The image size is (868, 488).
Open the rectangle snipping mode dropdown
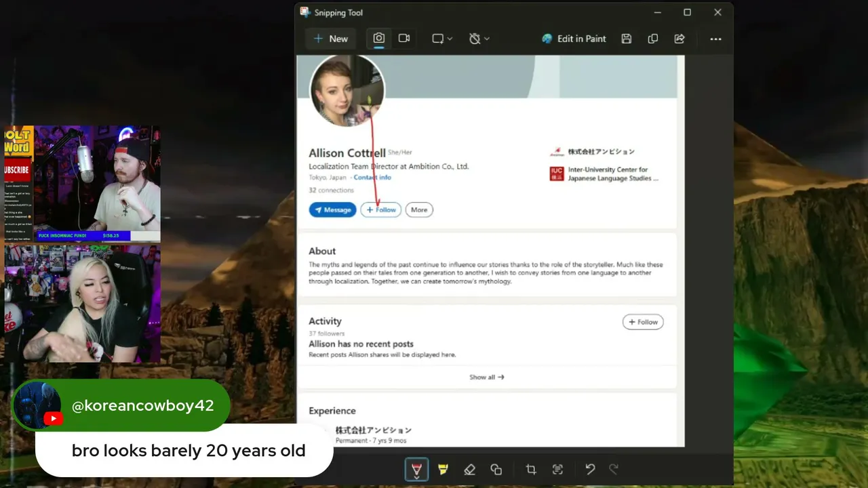click(x=442, y=39)
